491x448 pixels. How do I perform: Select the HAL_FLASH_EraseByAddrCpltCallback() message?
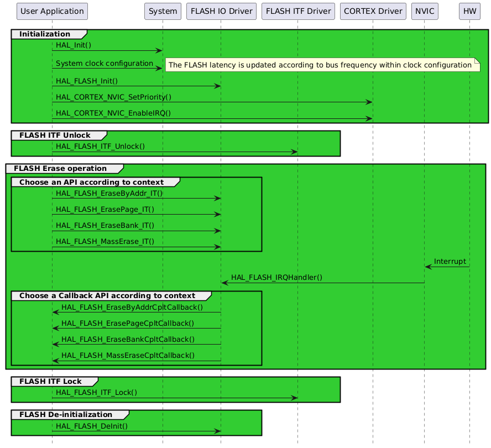coord(132,308)
